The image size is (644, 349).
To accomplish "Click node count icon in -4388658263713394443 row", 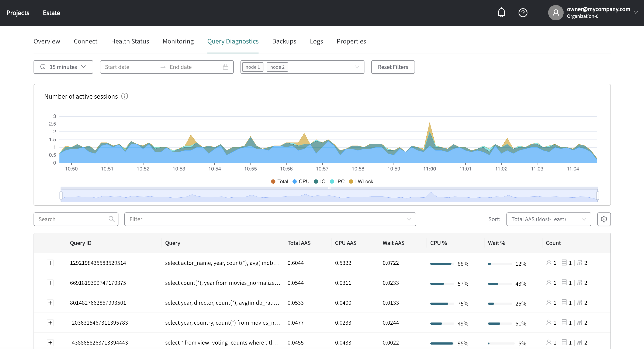I will tap(579, 342).
